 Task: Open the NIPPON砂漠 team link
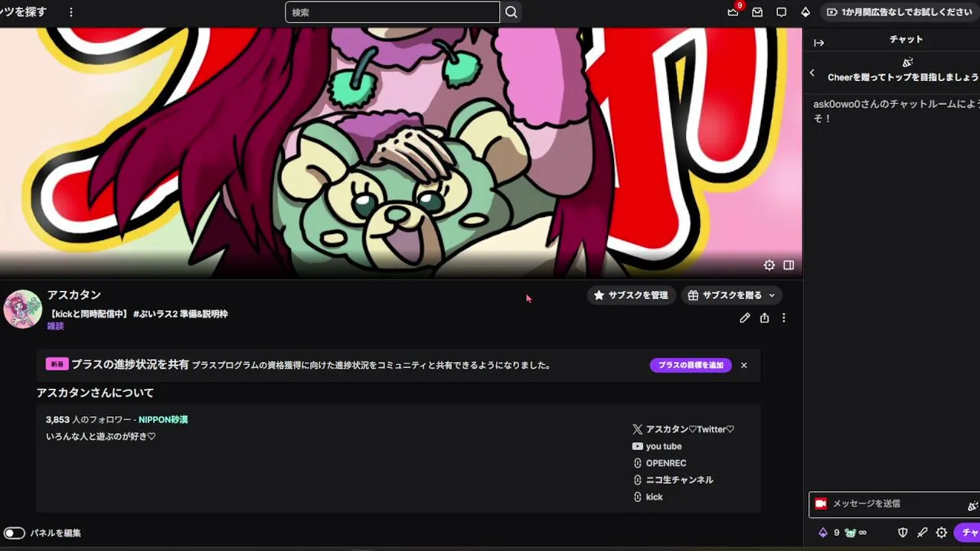(163, 419)
